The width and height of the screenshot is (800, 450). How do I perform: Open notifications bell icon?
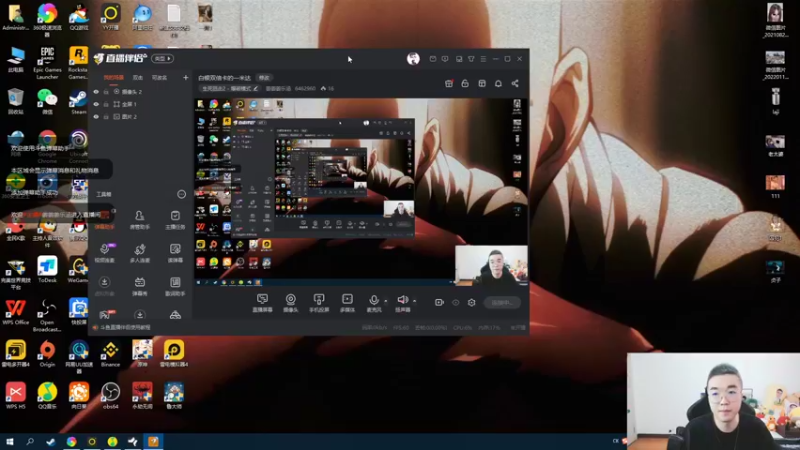pyautogui.click(x=498, y=83)
